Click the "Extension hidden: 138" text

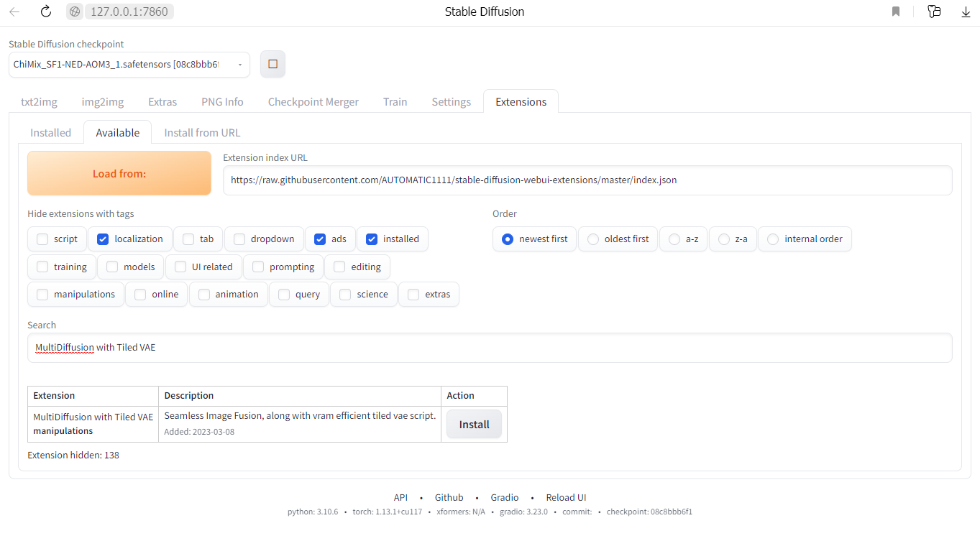(x=73, y=456)
